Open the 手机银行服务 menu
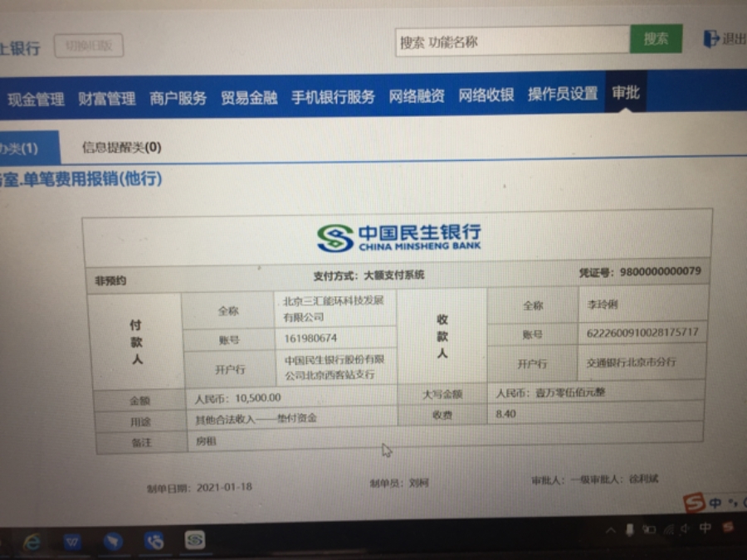The width and height of the screenshot is (747, 560). (x=333, y=97)
